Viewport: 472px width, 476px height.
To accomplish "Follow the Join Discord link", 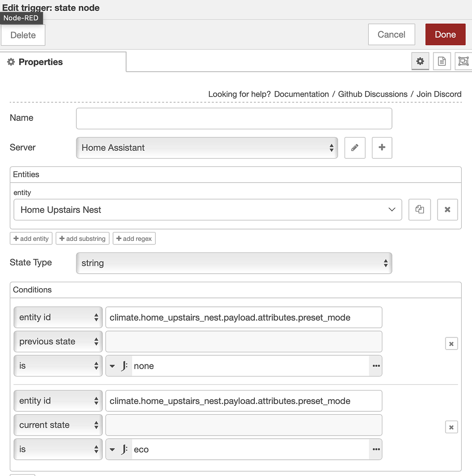I will [x=439, y=94].
